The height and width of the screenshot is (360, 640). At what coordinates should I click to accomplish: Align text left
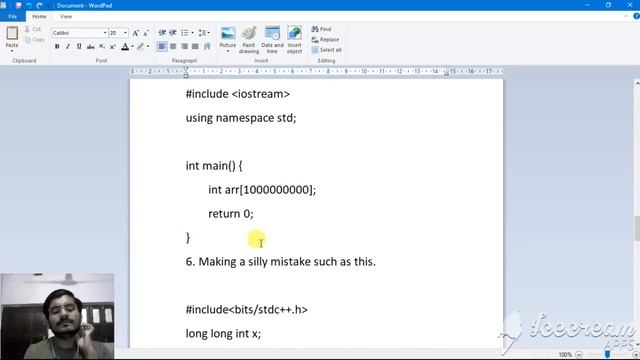click(162, 47)
